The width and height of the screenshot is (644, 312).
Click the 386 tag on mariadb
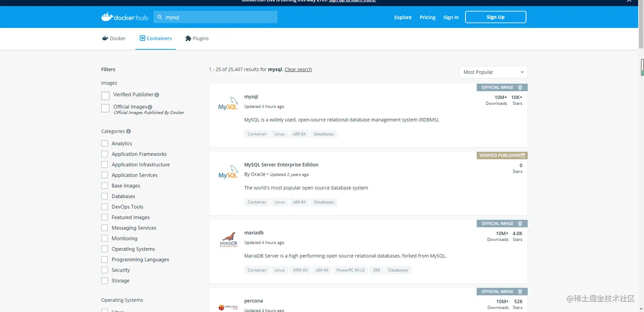376,270
